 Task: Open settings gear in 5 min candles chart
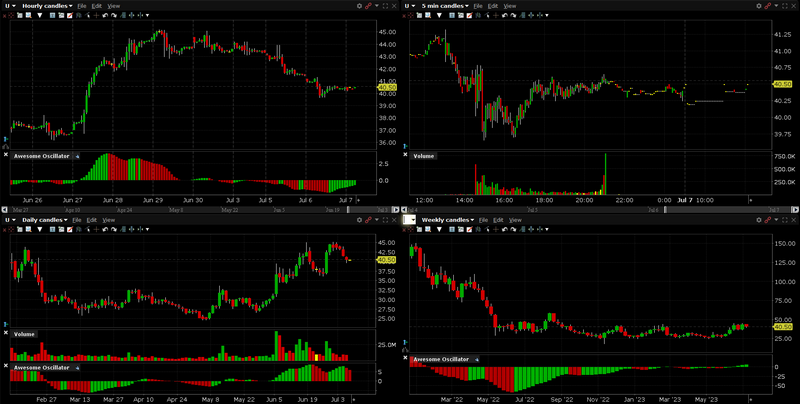click(758, 6)
